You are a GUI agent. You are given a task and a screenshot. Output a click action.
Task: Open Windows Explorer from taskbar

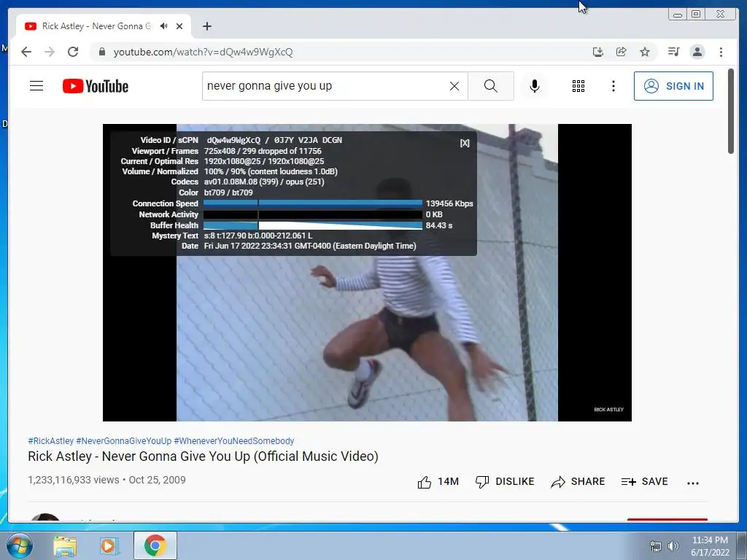(x=65, y=546)
